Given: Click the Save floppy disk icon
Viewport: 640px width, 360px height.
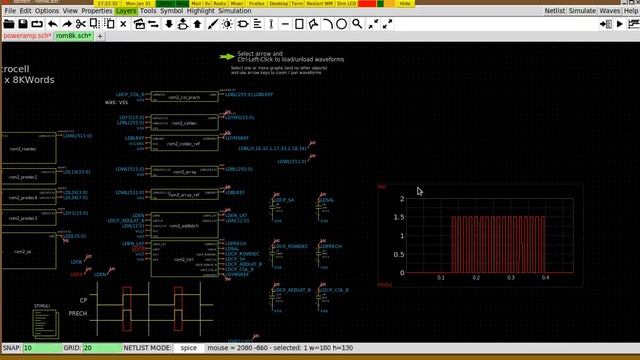Looking at the screenshot, I should click(x=23, y=24).
